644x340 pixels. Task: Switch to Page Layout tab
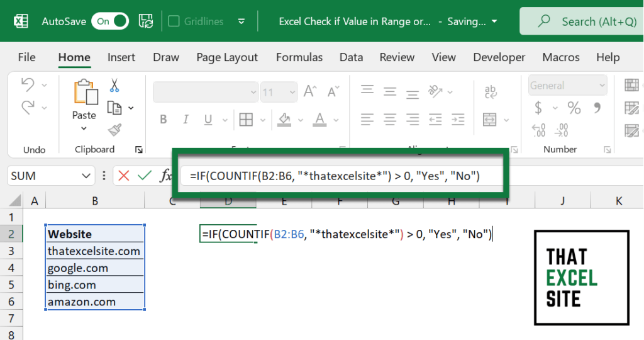coord(227,57)
